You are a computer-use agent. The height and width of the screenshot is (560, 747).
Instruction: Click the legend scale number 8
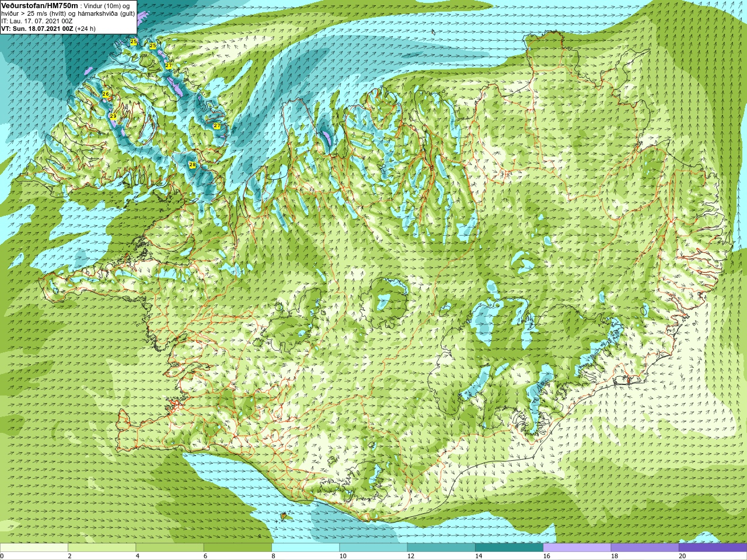(273, 556)
